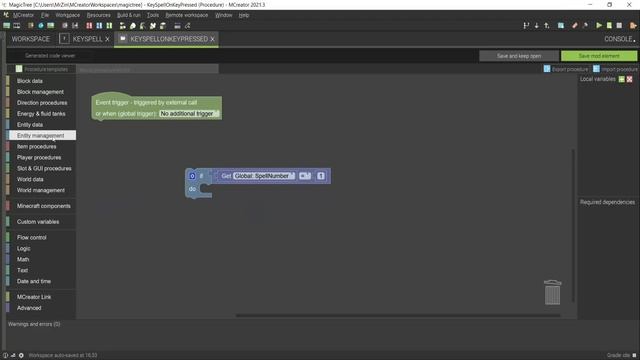This screenshot has width=640, height=360.
Task: Add a new local variable (green plus)
Action: 621,79
